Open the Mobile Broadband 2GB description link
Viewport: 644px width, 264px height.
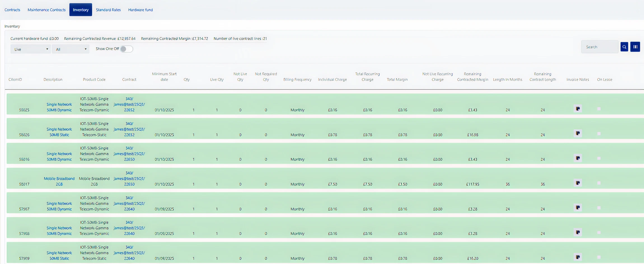coord(59,181)
